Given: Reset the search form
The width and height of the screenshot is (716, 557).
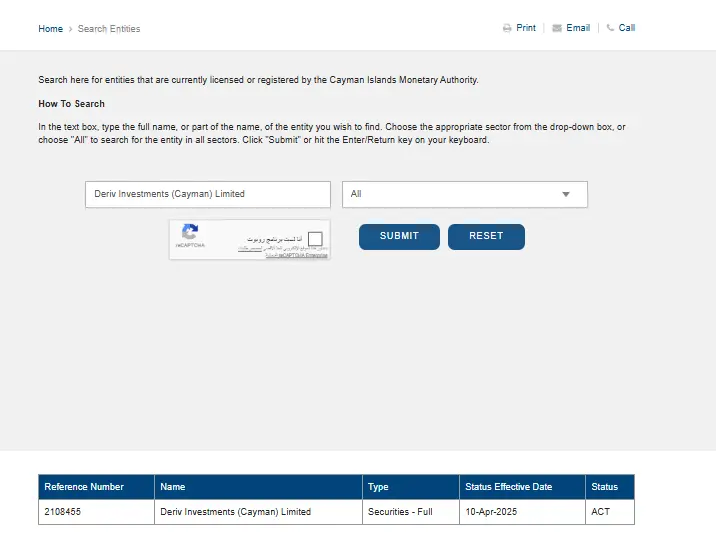Looking at the screenshot, I should pos(486,236).
